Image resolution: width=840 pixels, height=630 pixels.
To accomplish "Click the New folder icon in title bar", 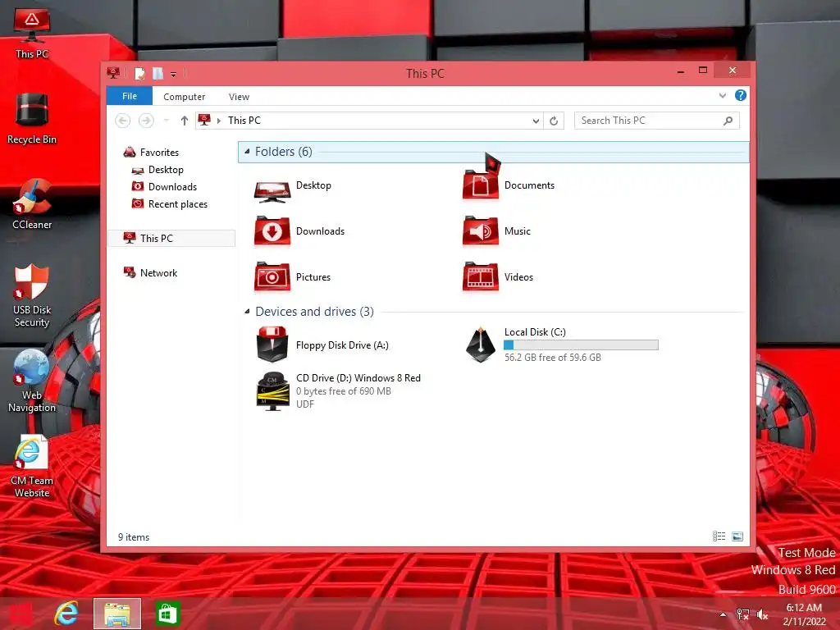I will [157, 73].
